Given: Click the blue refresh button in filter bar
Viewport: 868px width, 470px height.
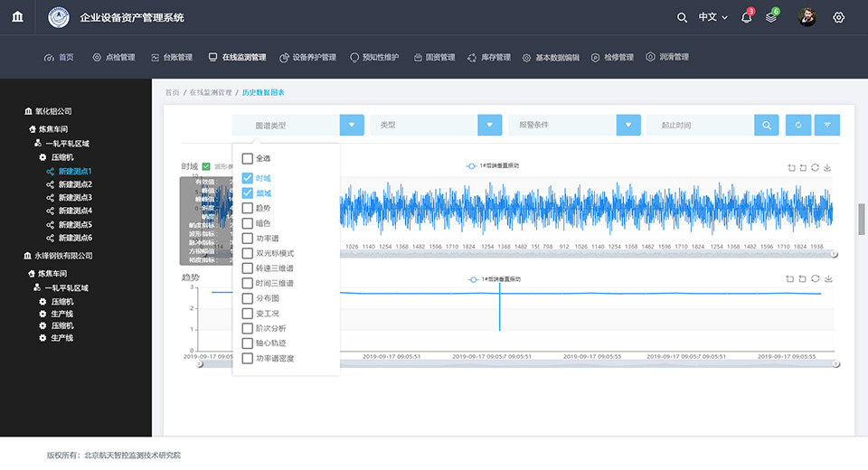Looking at the screenshot, I should 797,126.
